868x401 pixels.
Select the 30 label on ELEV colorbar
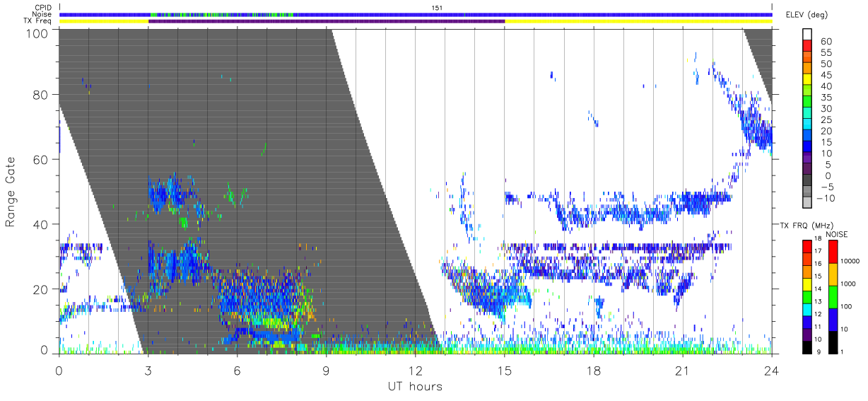click(x=826, y=108)
